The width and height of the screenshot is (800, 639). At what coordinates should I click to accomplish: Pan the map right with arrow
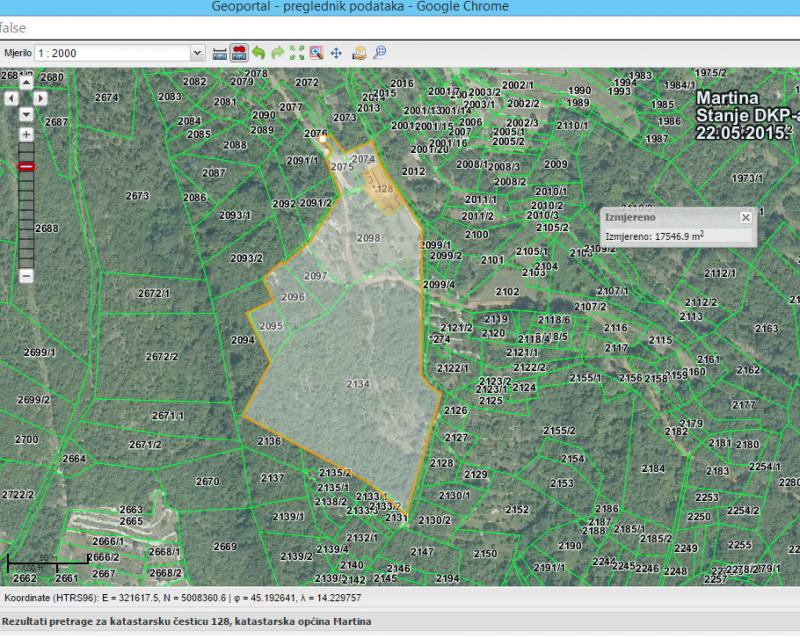click(41, 98)
